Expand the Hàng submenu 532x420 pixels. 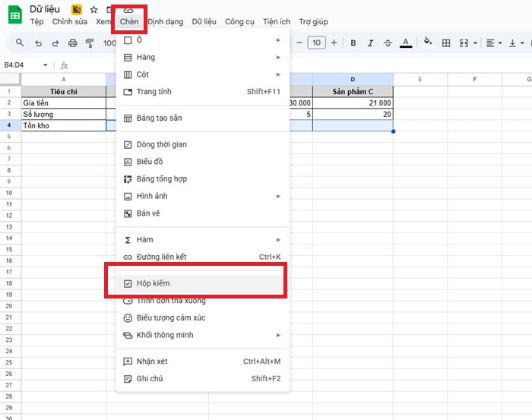point(203,57)
